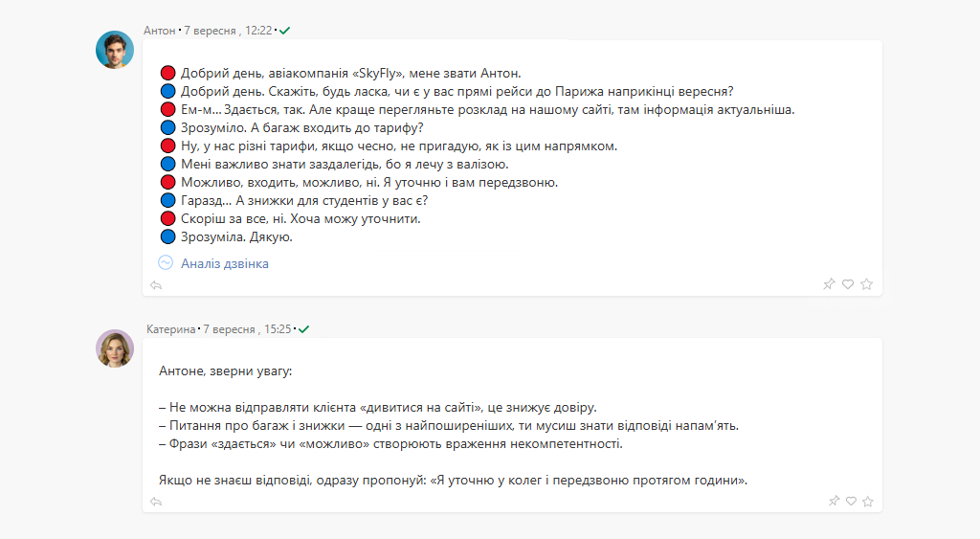This screenshot has width=980, height=539.
Task: Pin Антон's call transcript message
Action: point(829,284)
